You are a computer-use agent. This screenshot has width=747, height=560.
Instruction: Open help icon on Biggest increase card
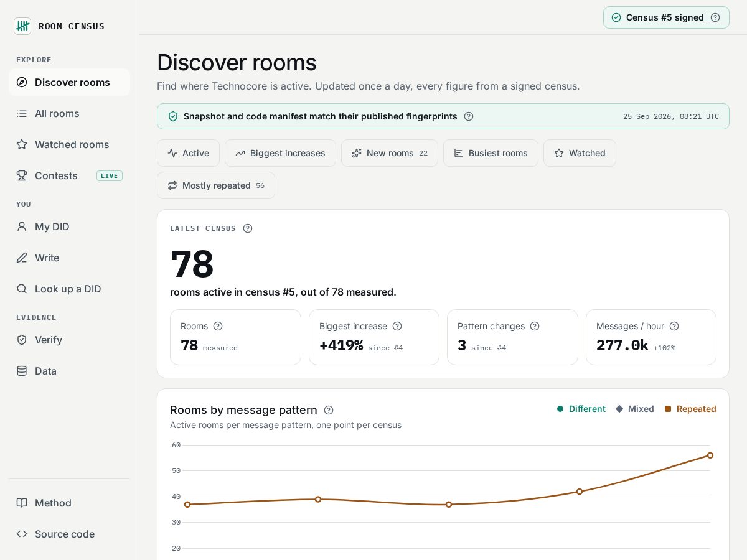coord(397,326)
